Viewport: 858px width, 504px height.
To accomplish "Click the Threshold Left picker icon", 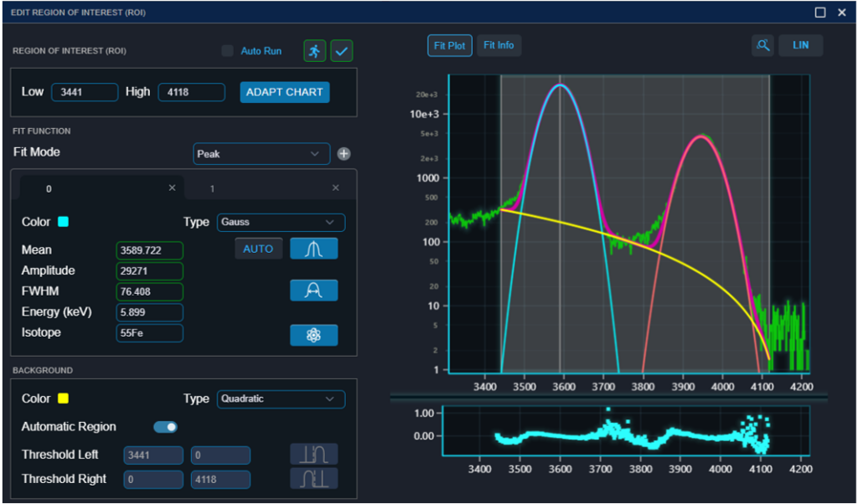I will [313, 455].
